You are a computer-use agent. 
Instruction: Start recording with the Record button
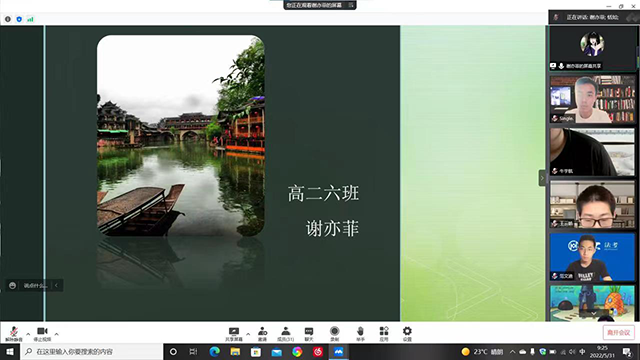point(334,333)
